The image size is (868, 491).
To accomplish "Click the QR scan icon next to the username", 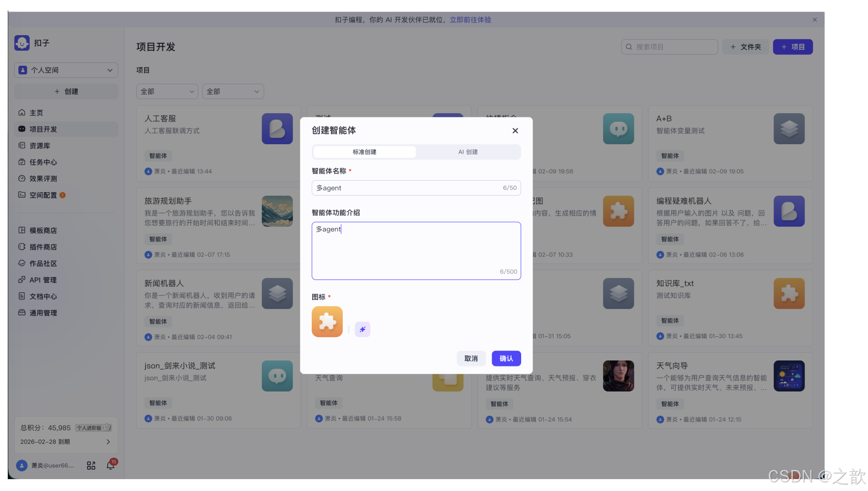I will tap(91, 465).
